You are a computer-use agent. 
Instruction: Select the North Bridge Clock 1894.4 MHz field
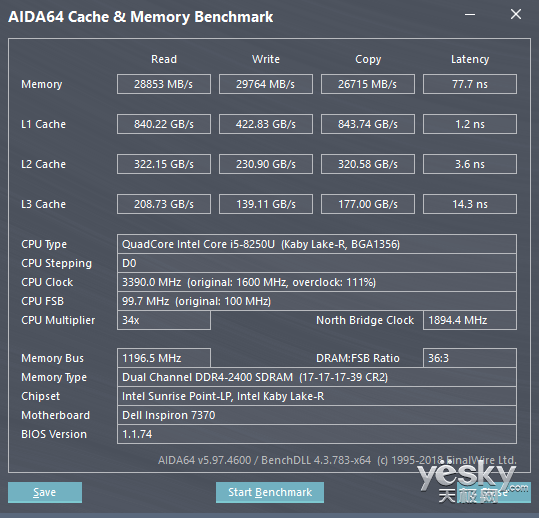(x=470, y=320)
